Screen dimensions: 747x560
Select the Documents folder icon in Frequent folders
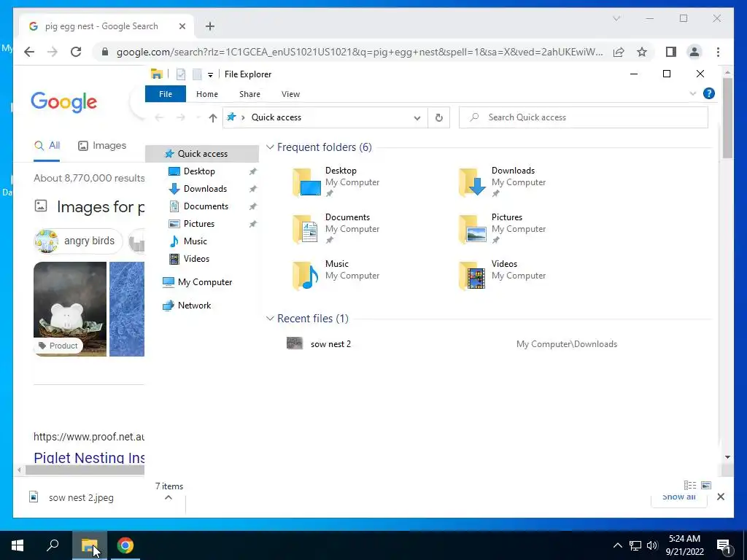(306, 228)
